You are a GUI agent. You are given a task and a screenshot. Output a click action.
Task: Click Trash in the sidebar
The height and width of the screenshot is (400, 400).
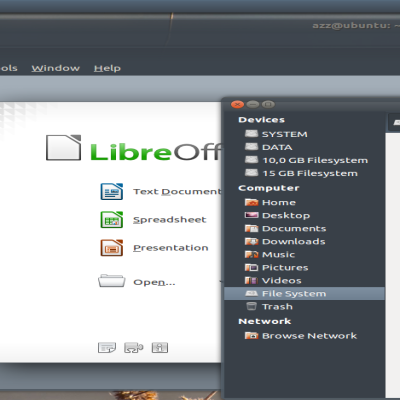277,307
